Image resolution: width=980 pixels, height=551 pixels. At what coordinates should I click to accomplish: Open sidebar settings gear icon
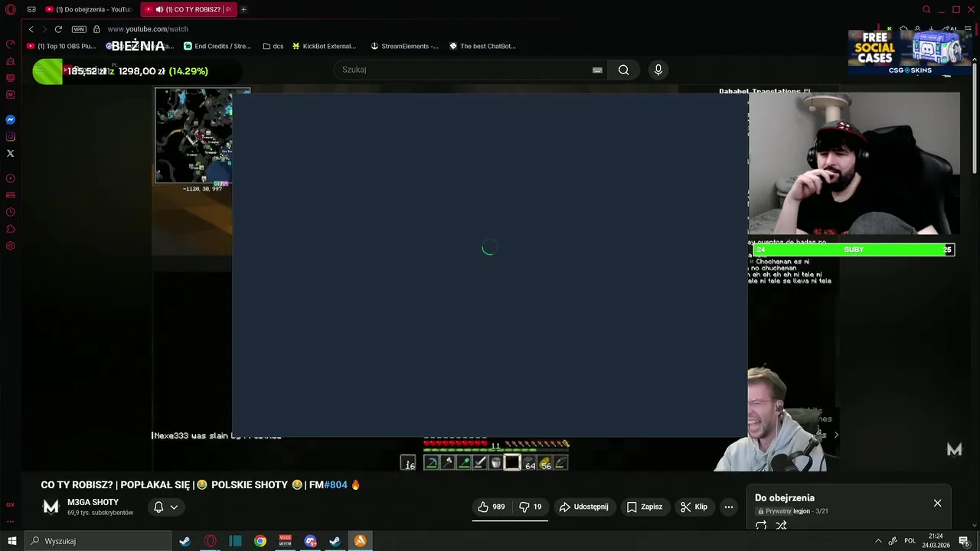coord(11,246)
